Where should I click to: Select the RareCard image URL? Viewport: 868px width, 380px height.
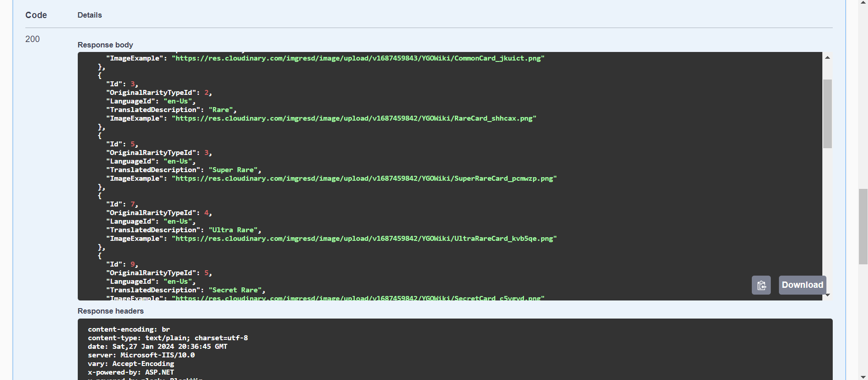point(354,118)
